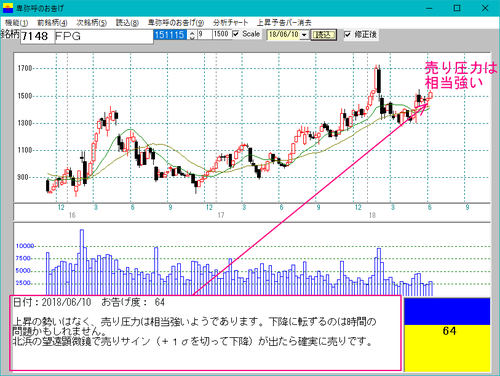Click the blue indicator color block
This screenshot has width=500, height=376.
click(447, 311)
